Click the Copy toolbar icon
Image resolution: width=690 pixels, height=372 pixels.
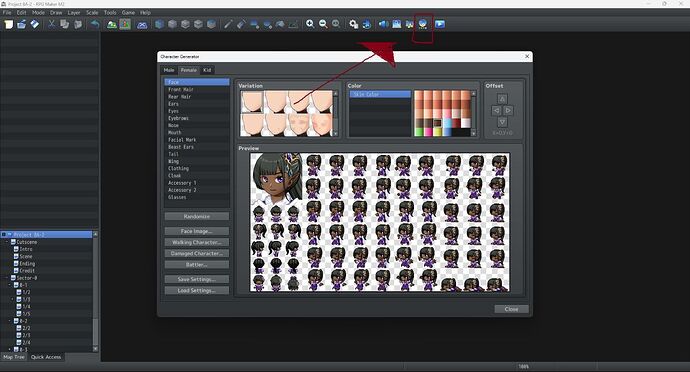64,24
